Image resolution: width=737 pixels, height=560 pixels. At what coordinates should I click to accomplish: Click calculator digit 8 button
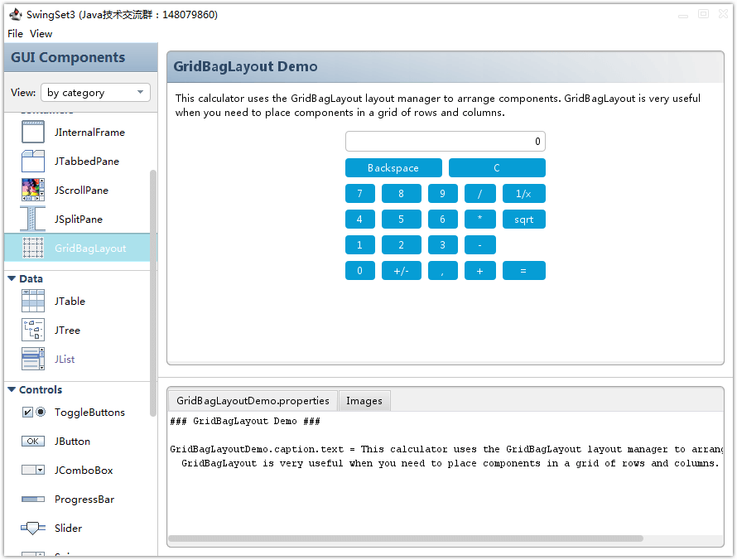tap(402, 194)
